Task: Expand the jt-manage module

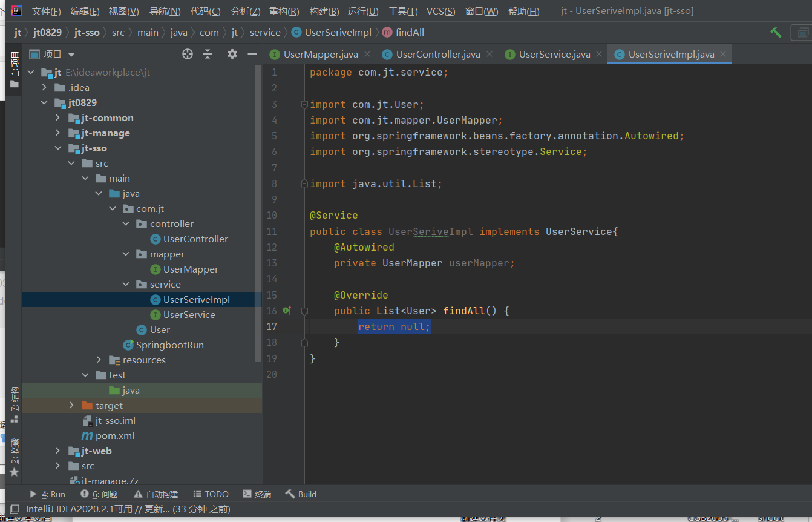Action: pos(57,133)
